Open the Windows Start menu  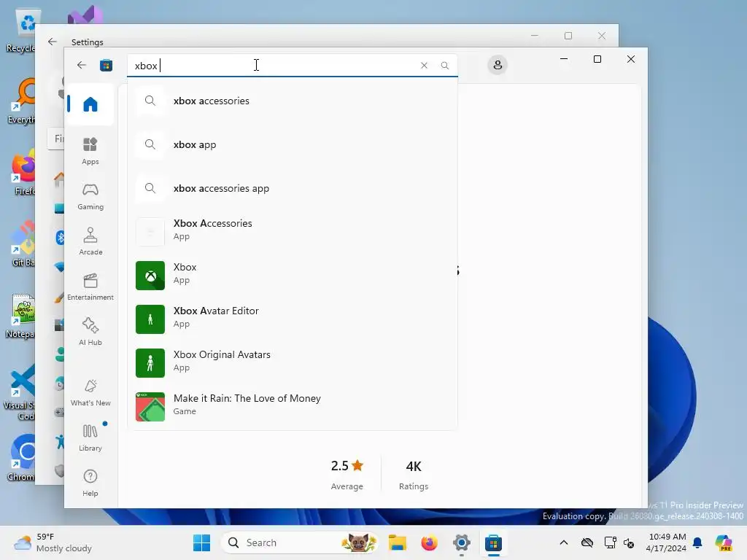point(202,542)
